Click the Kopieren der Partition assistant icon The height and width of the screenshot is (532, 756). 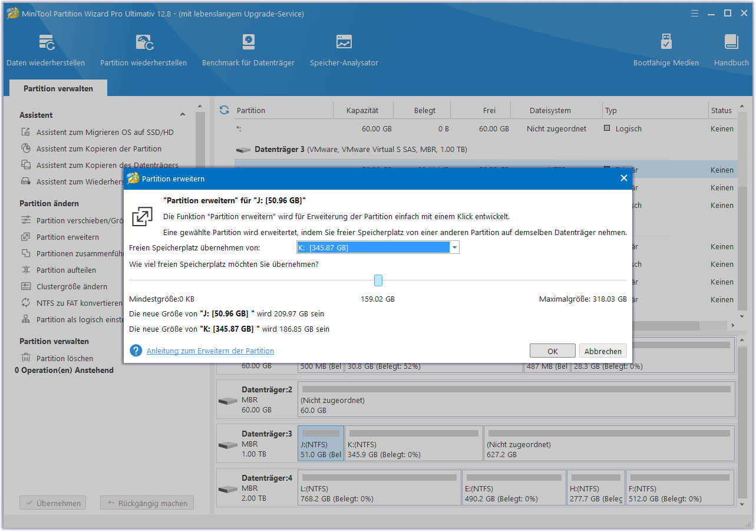tap(26, 148)
